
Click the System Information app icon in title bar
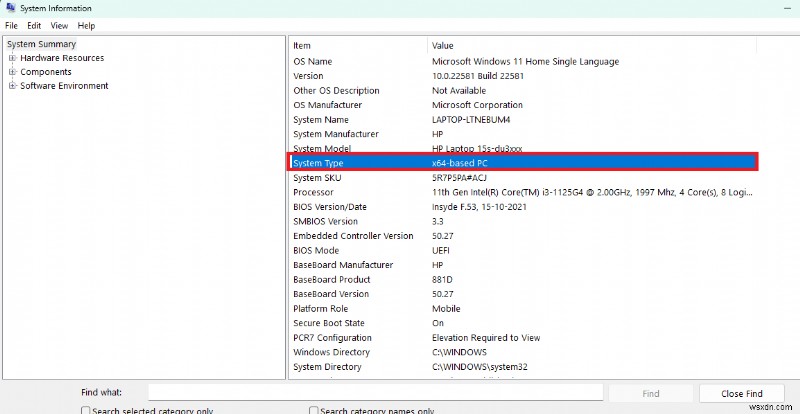click(10, 8)
